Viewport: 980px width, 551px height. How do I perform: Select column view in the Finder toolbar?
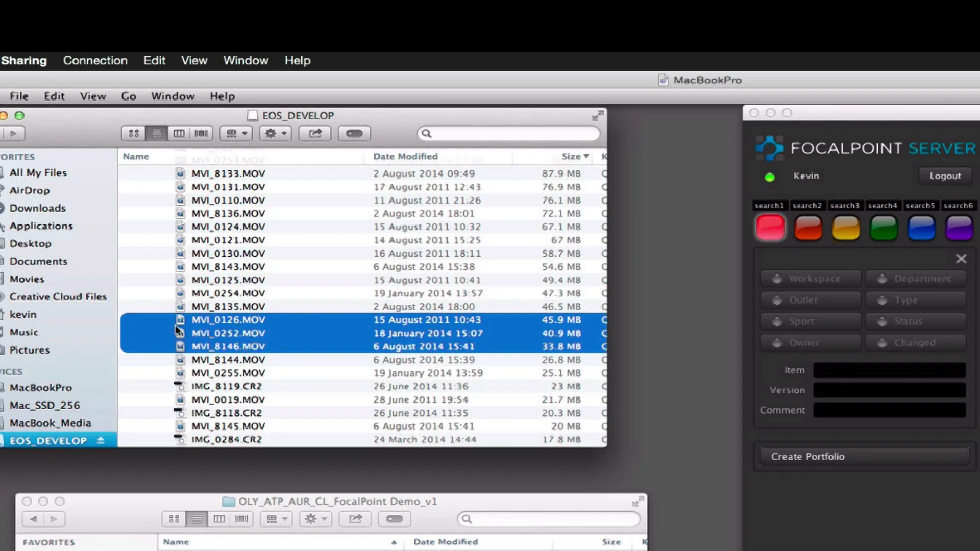coord(179,133)
